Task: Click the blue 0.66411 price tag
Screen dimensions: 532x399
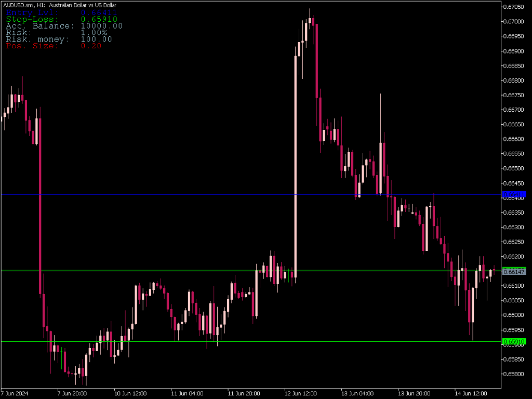Action: coord(515,195)
